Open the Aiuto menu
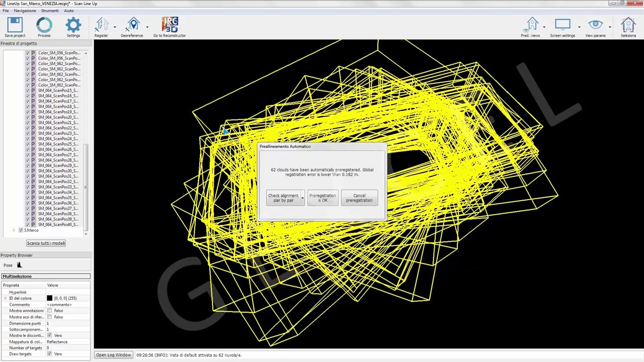Image resolution: width=644 pixels, height=362 pixels. [x=69, y=11]
